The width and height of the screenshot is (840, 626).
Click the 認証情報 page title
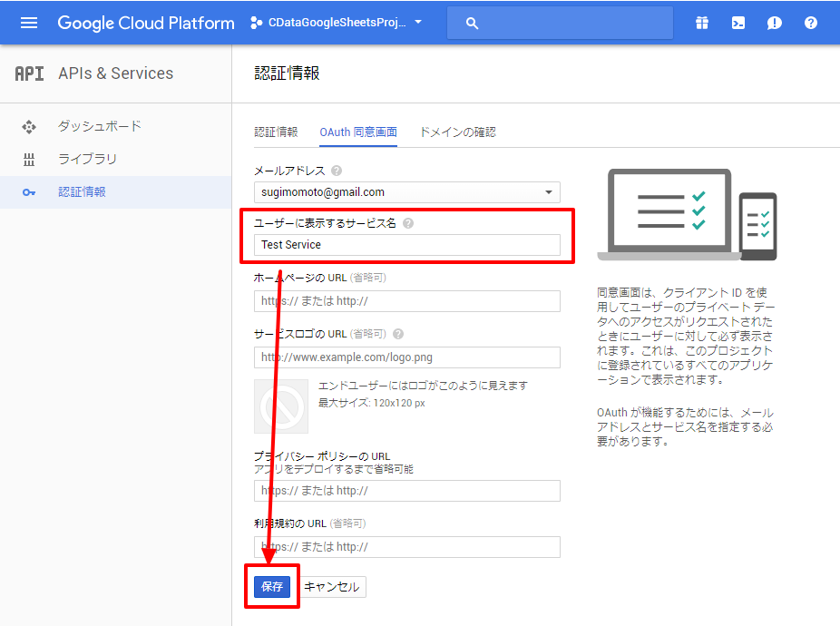[288, 73]
